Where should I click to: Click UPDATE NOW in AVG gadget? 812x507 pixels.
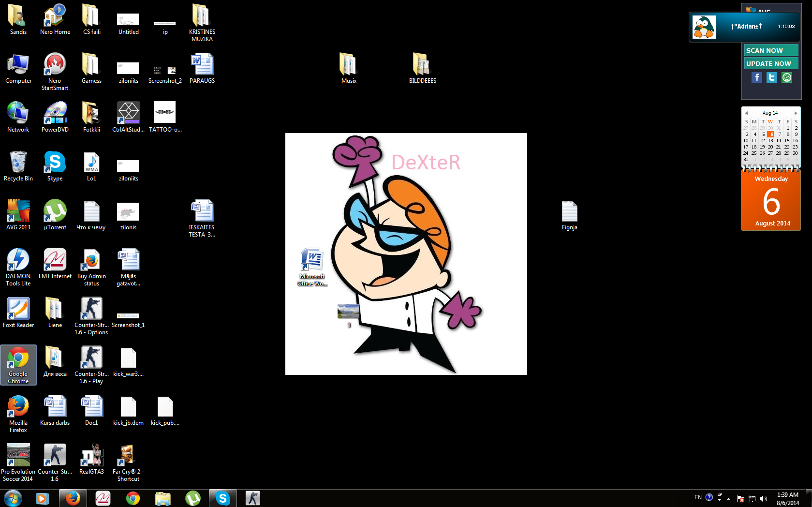[771, 63]
